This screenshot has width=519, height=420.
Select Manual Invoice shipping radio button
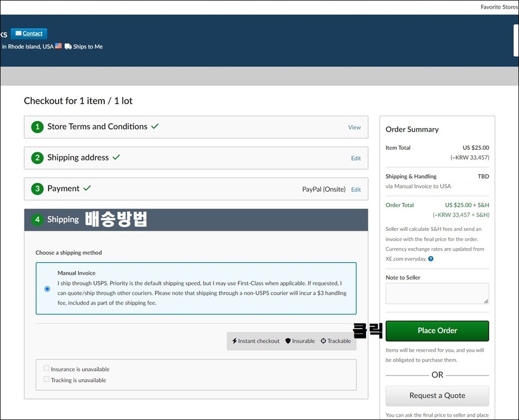click(48, 289)
